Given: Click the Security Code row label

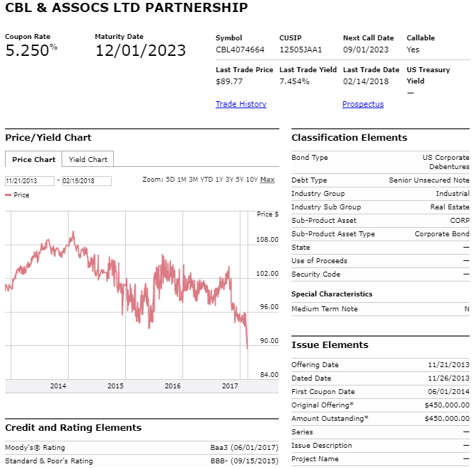Looking at the screenshot, I should coord(315,274).
